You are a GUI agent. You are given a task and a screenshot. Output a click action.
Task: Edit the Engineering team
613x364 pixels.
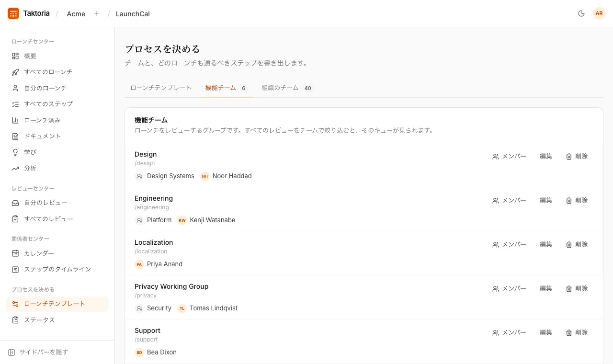coord(546,200)
